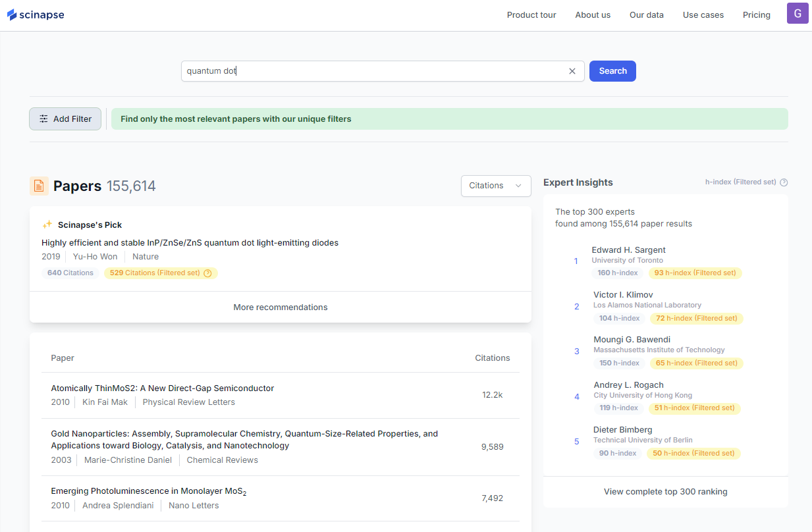812x532 pixels.
Task: Open expert Moungi G. Bawendi
Action: [x=632, y=340]
